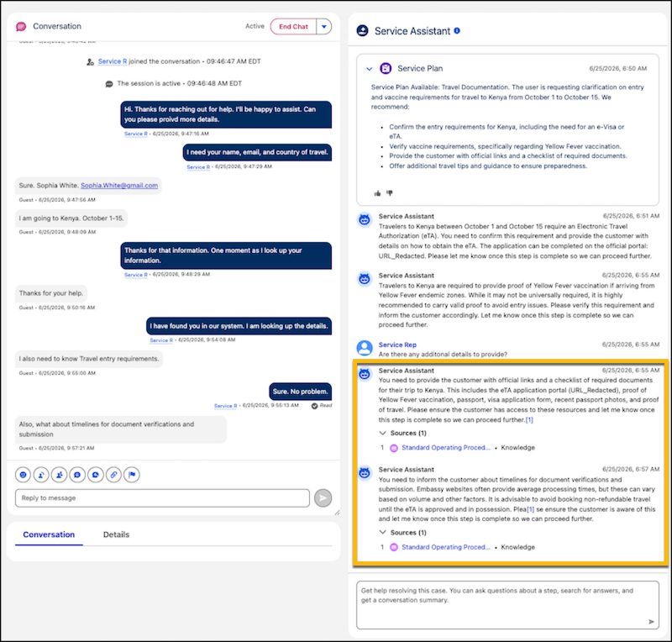Screen dimensions: 672x642
Task: Collapse Sources under the 6:55 AM message
Action: 383,433
